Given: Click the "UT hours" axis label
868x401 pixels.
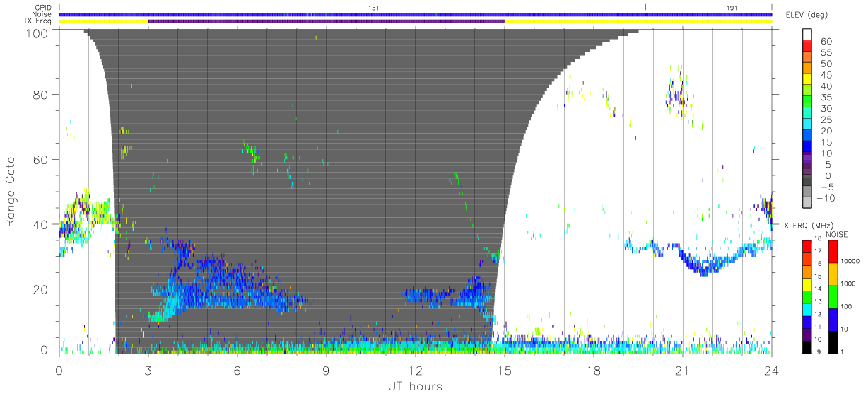Looking at the screenshot, I should (415, 386).
